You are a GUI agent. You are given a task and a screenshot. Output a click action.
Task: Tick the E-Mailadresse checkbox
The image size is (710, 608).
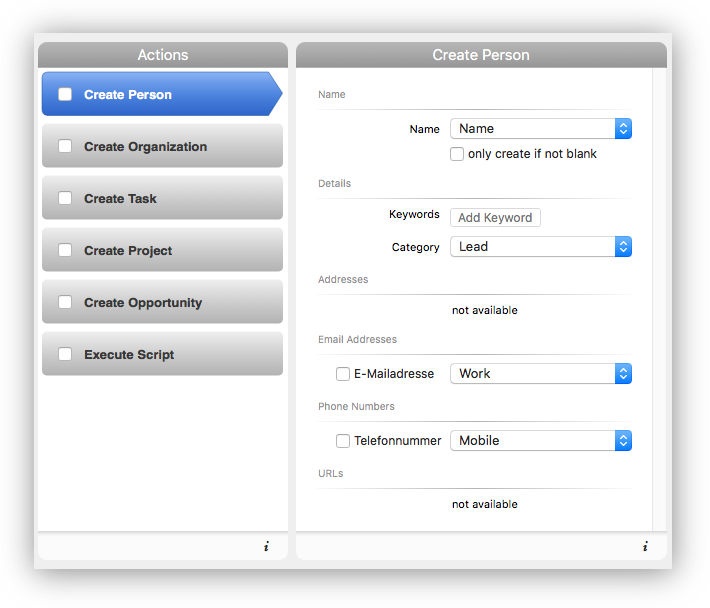pyautogui.click(x=343, y=374)
